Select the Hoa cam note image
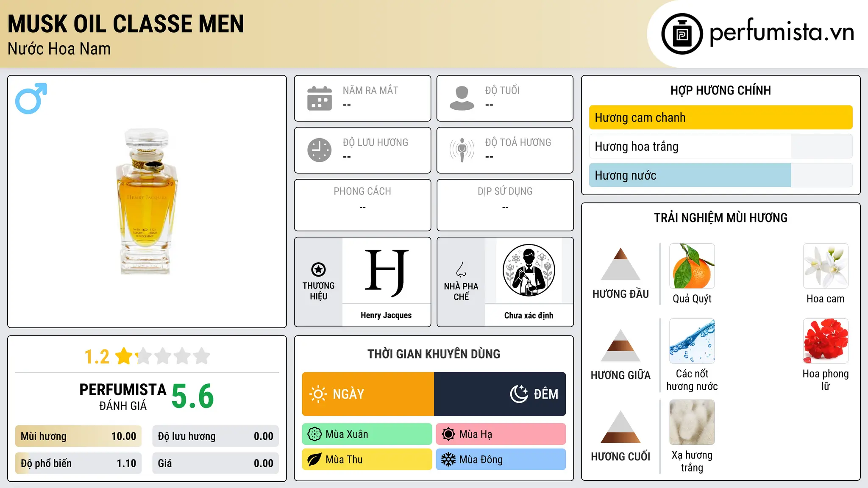868x488 pixels. [826, 266]
